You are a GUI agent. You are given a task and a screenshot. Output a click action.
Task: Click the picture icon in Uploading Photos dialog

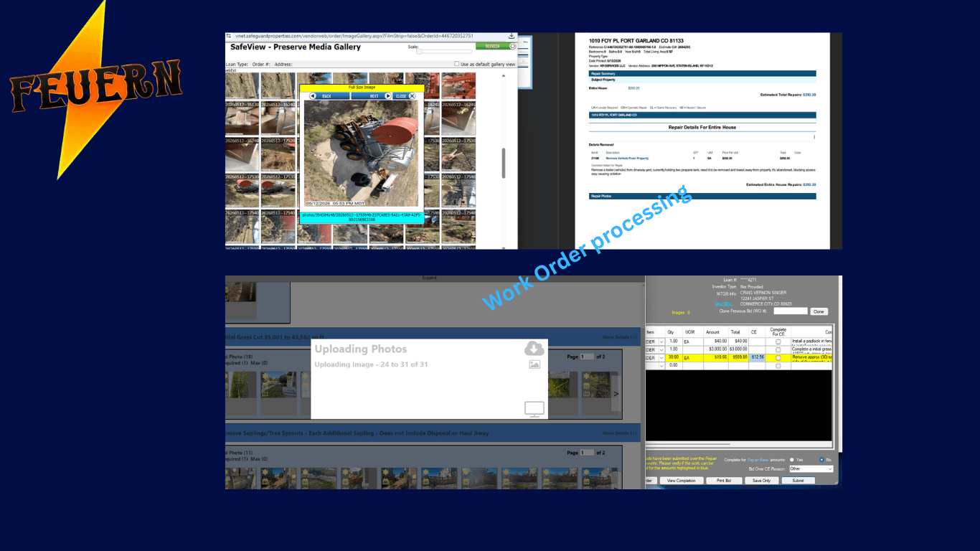pyautogui.click(x=534, y=364)
